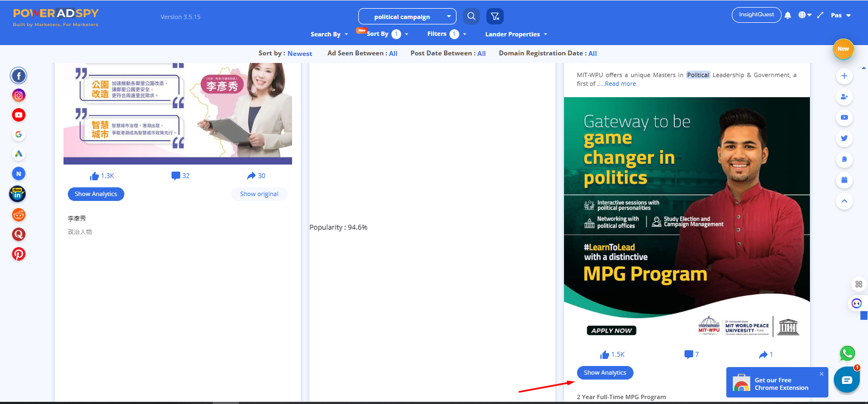The height and width of the screenshot is (404, 868).
Task: Open the 'political campaign' search dropdown
Action: coord(407,16)
